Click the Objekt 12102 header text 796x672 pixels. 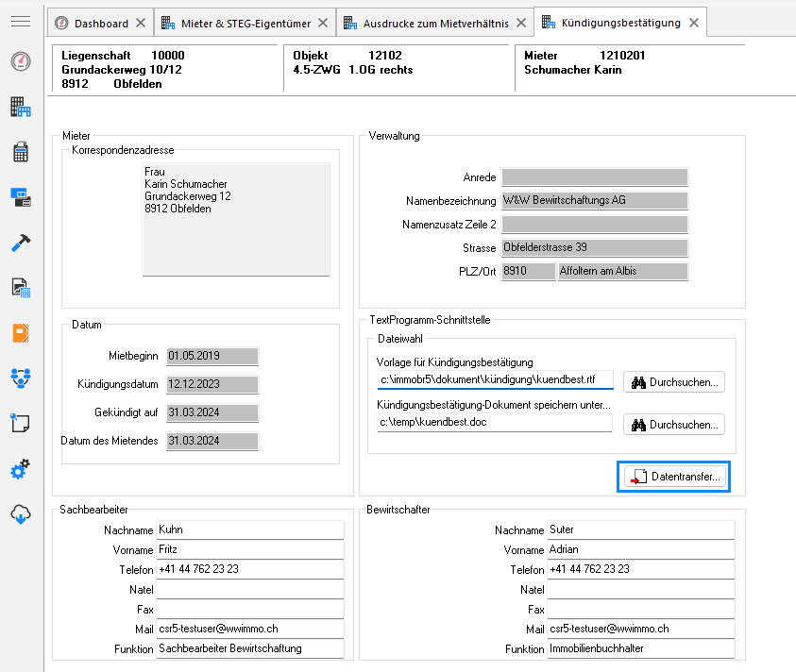pyautogui.click(x=347, y=56)
